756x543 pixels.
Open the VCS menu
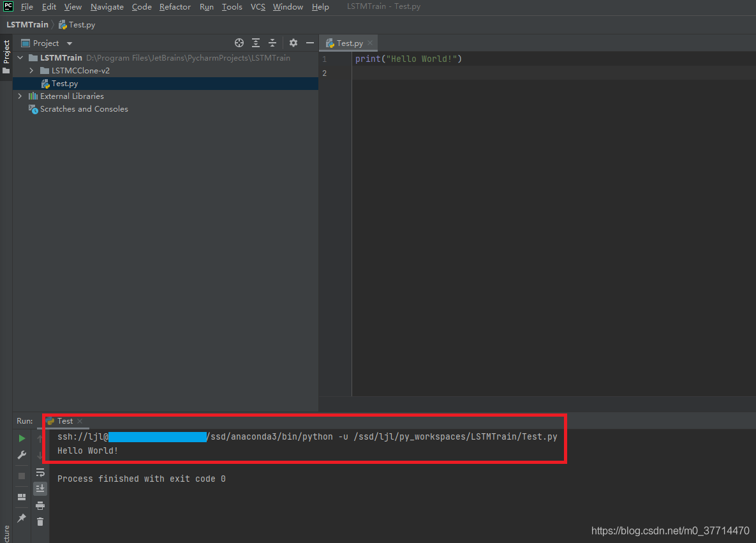pos(258,7)
